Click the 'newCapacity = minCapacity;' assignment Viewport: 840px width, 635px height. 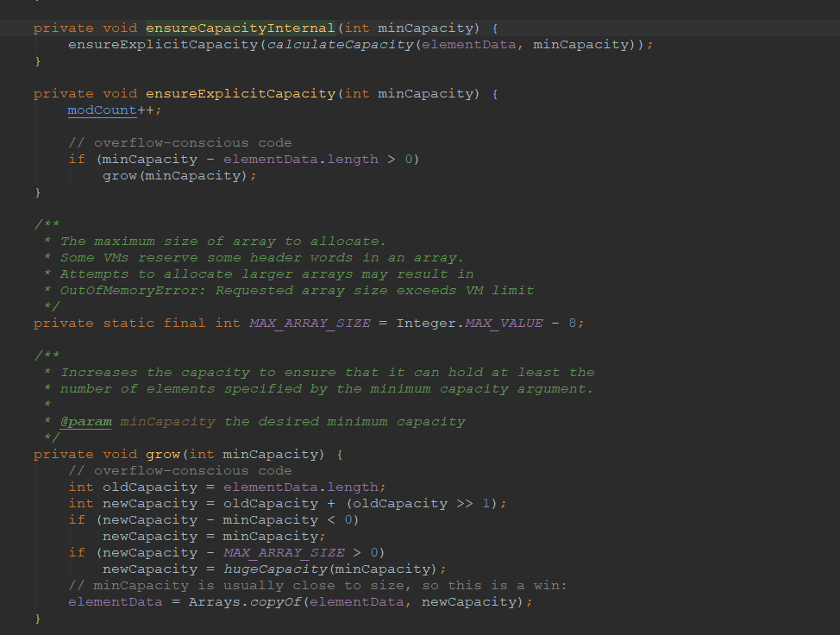pos(214,537)
